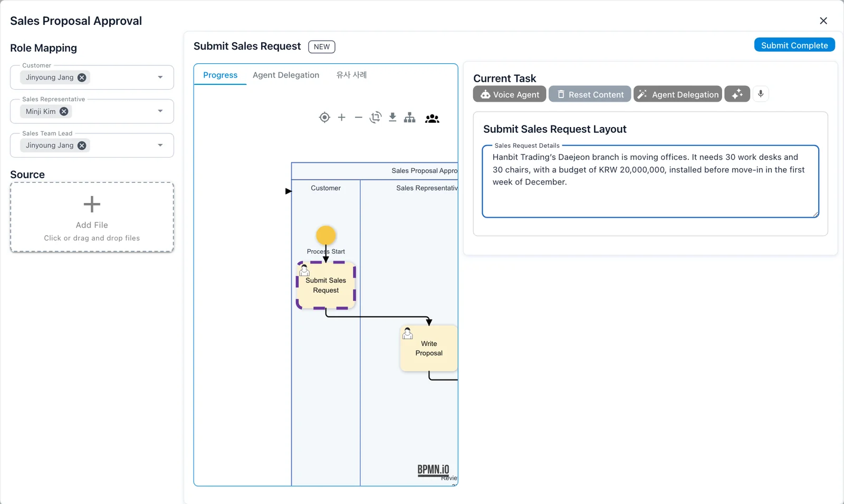The width and height of the screenshot is (844, 504).
Task: Open the Agent Delegation tab
Action: point(286,75)
